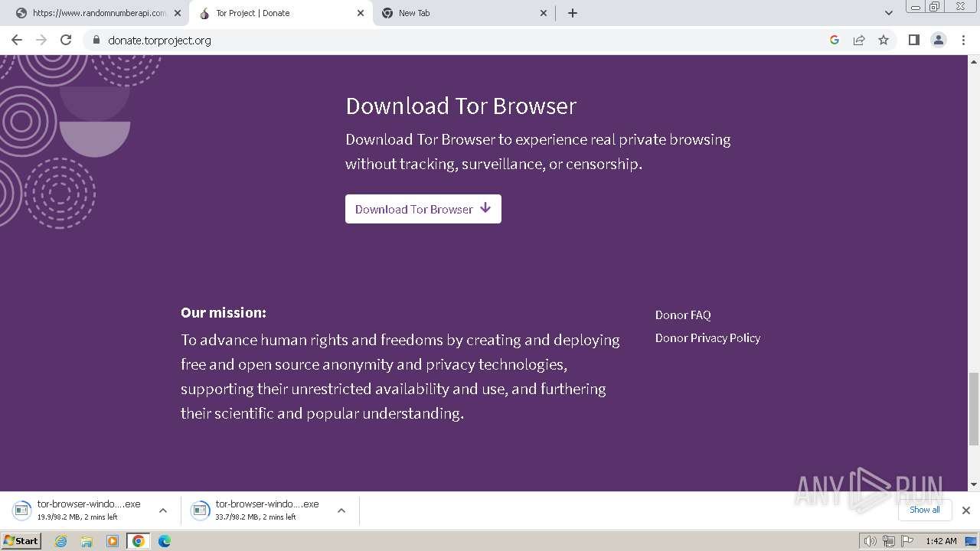This screenshot has width=980, height=551.
Task: Open Action Center flag icon
Action: 907,541
